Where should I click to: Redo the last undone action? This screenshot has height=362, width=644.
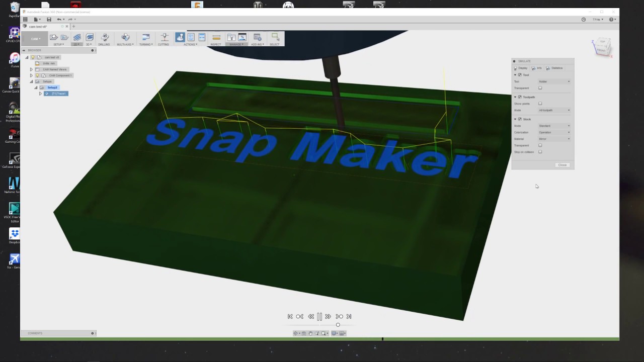(x=71, y=19)
